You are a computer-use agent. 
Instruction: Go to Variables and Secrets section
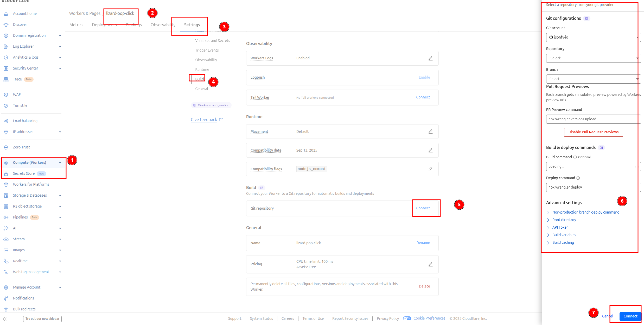pyautogui.click(x=212, y=41)
